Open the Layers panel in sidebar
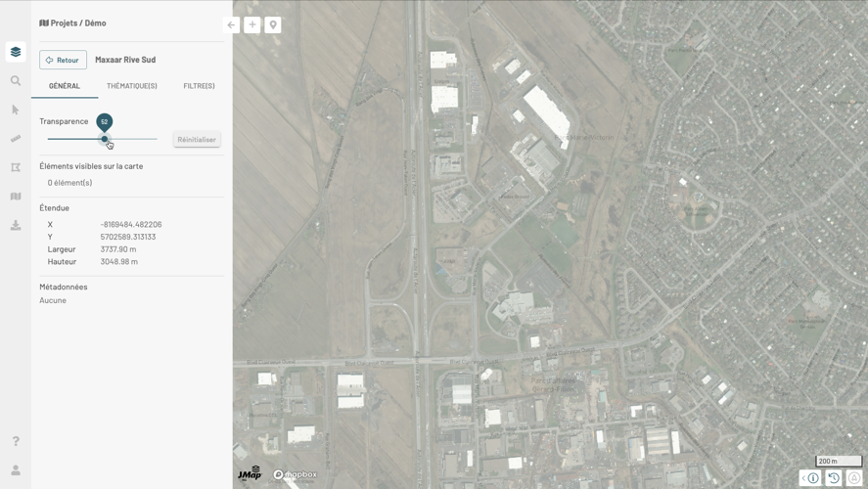This screenshot has width=868, height=489. pyautogui.click(x=16, y=52)
